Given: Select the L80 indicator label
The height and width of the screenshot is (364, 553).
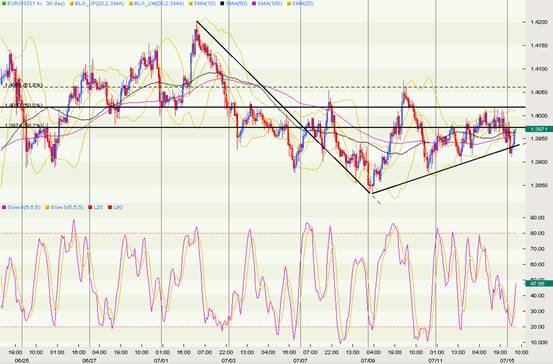Looking at the screenshot, I should tap(118, 207).
